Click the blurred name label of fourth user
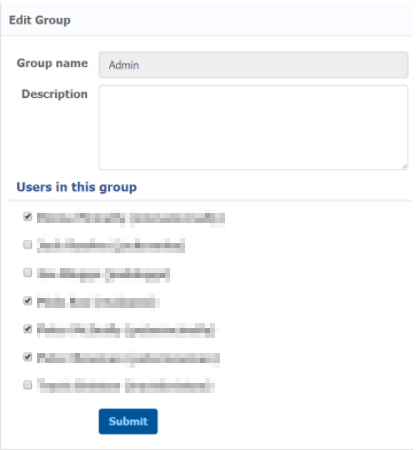This screenshot has height=450, width=417. [x=98, y=302]
